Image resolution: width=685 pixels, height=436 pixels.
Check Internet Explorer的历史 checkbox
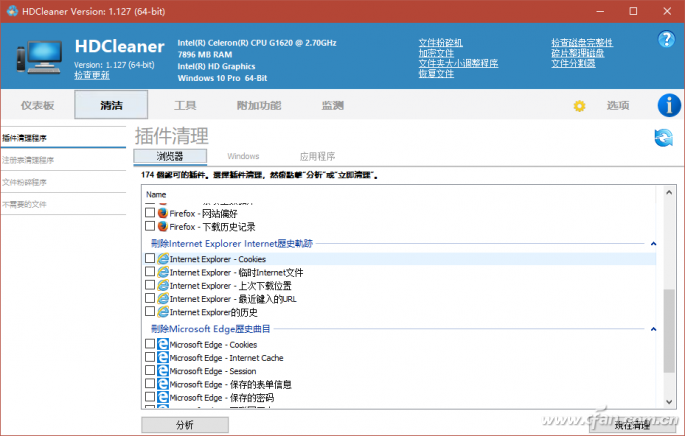click(x=150, y=311)
